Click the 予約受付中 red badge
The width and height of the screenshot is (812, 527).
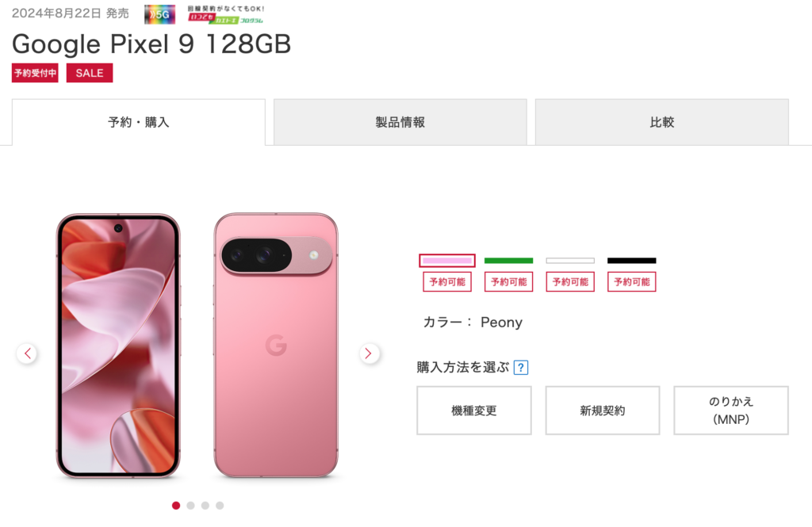35,73
